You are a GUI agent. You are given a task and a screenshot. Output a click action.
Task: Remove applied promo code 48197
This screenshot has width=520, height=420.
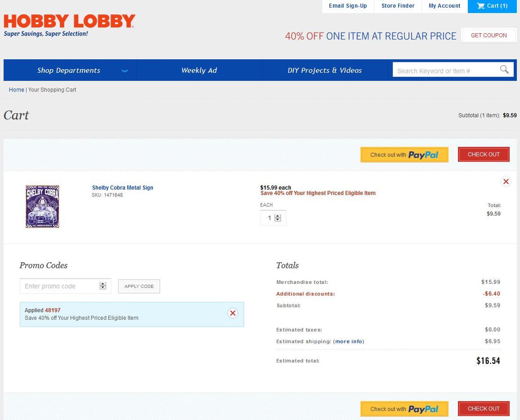[x=233, y=313]
